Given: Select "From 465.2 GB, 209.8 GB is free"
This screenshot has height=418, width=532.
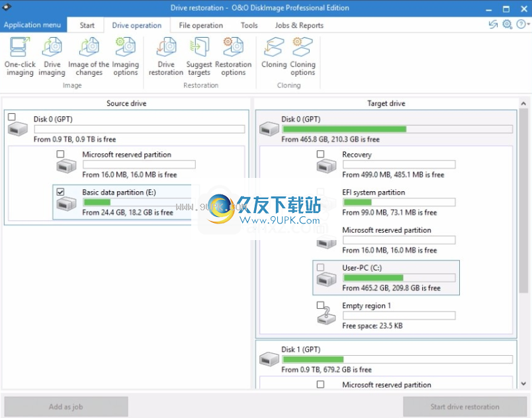Looking at the screenshot, I should 391,288.
